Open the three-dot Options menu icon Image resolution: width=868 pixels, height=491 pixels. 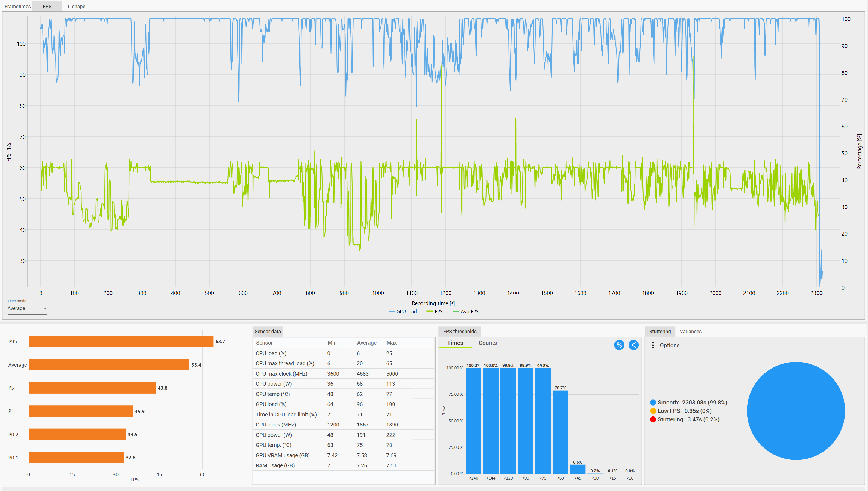tap(653, 345)
